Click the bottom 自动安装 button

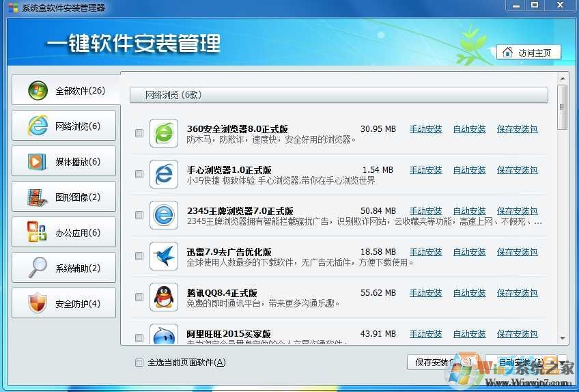521,363
